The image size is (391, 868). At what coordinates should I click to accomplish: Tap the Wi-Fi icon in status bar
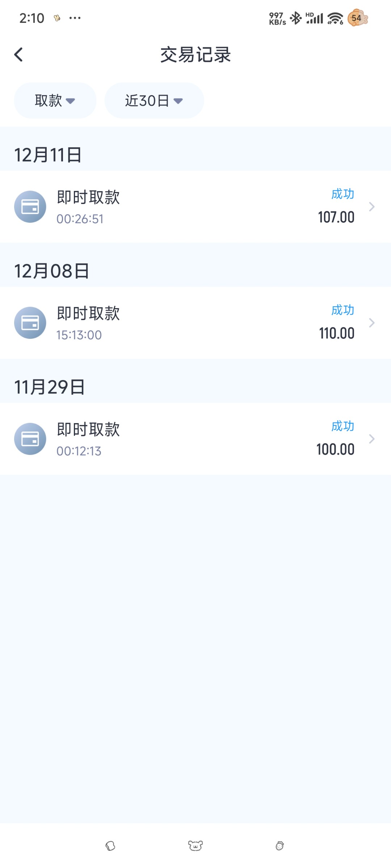point(335,18)
